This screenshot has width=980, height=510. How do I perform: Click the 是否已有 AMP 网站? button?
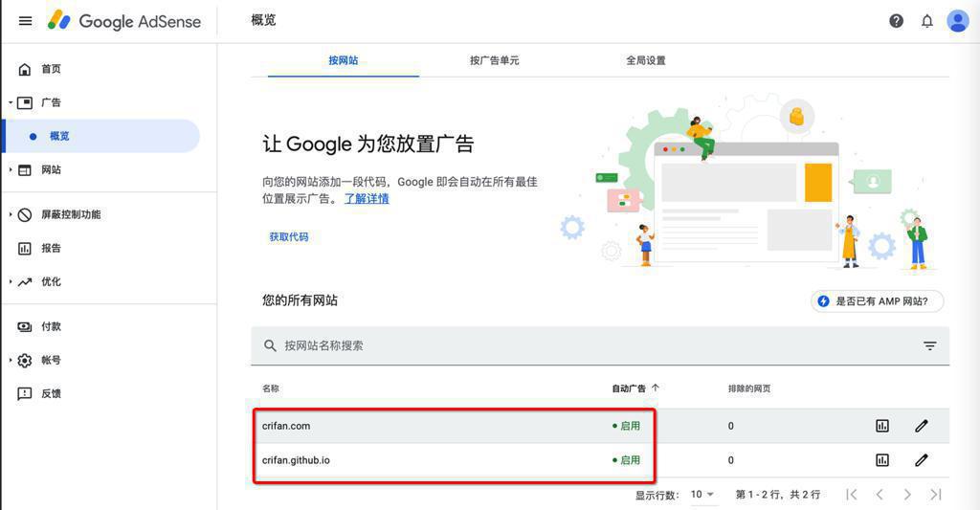tap(878, 301)
